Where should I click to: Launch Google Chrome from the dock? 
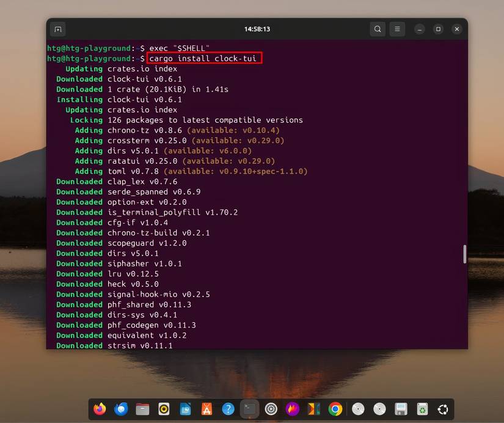coord(335,409)
